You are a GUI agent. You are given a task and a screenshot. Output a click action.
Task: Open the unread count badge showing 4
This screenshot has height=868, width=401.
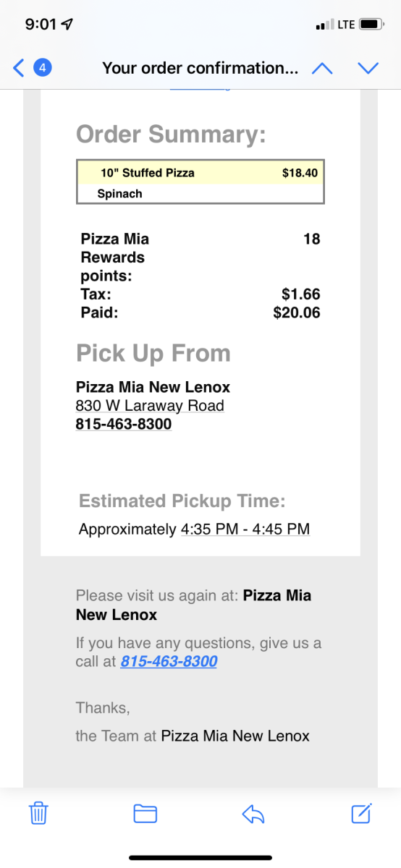tap(43, 68)
